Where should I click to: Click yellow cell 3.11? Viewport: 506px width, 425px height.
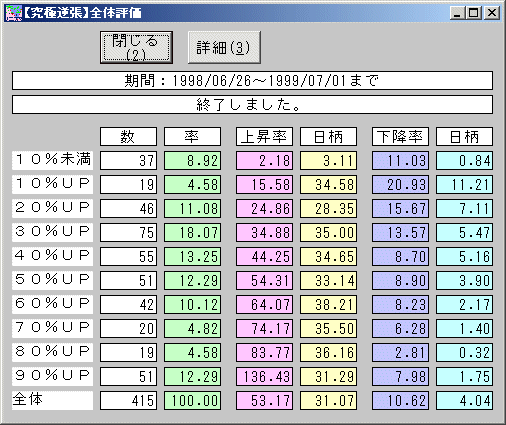tap(328, 160)
